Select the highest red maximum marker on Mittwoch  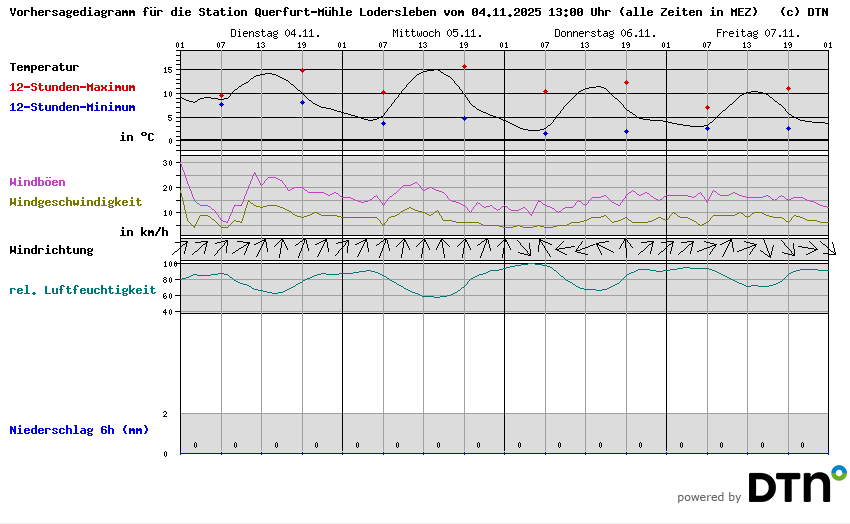pos(464,67)
